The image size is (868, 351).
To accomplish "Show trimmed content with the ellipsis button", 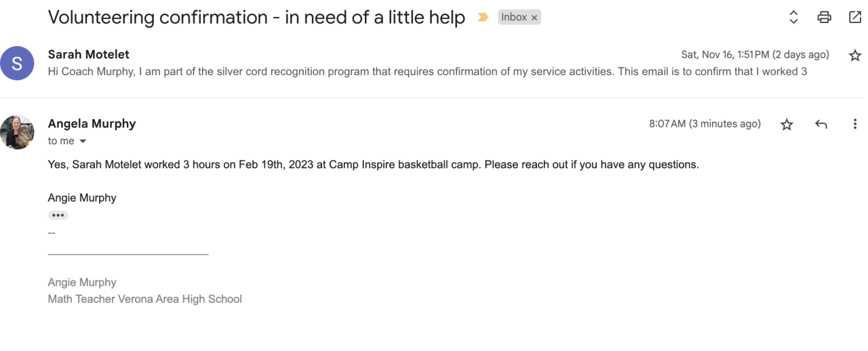I will pyautogui.click(x=58, y=215).
